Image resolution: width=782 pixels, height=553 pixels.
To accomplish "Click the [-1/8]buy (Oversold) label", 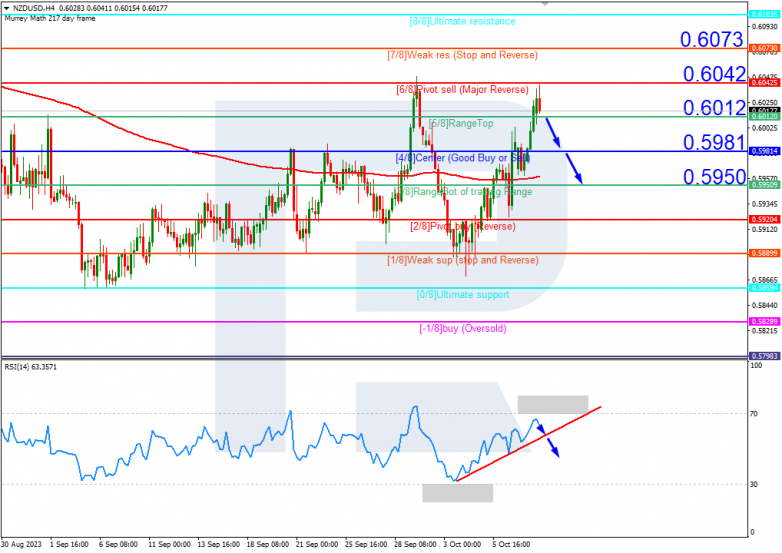I will coord(463,329).
